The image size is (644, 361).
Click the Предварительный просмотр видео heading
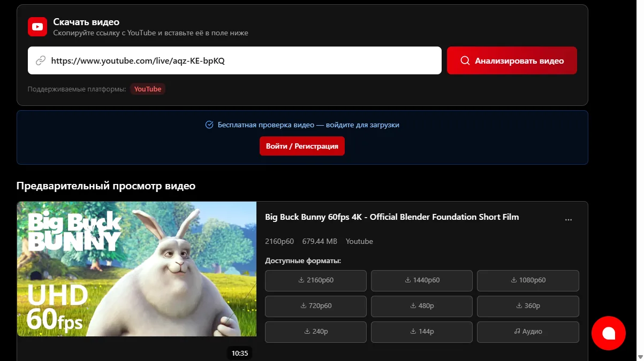click(106, 186)
